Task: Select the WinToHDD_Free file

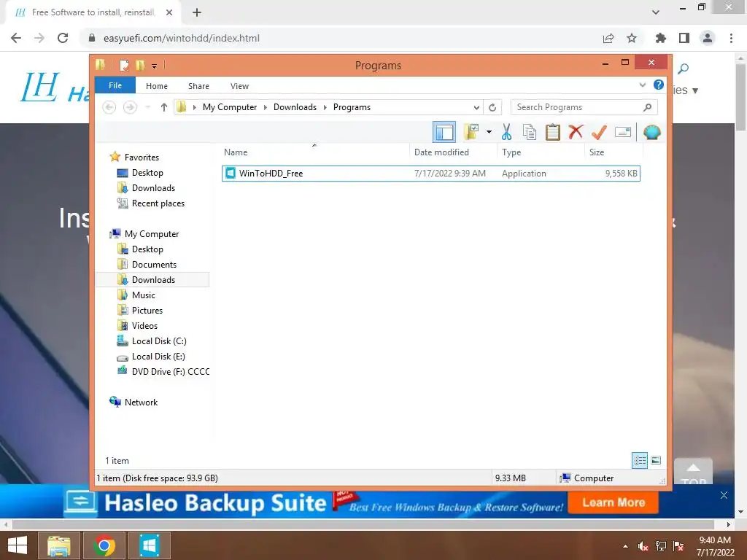Action: (430, 174)
